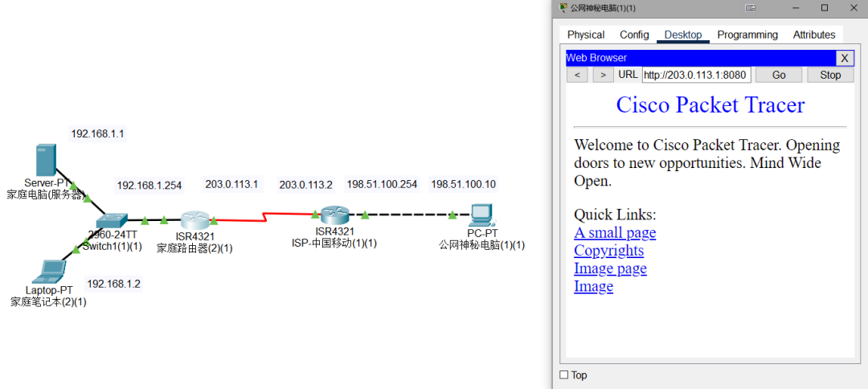Switch to the Config tab
The height and width of the screenshot is (389, 868).
pyautogui.click(x=634, y=35)
